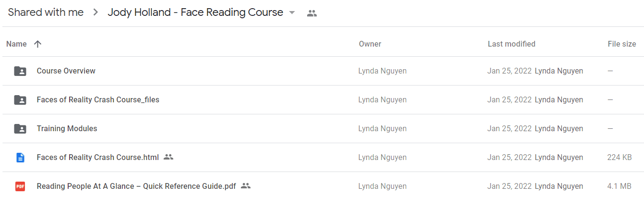644x197 pixels.
Task: Expand the Jody Holland folder dropdown arrow
Action: click(x=292, y=13)
